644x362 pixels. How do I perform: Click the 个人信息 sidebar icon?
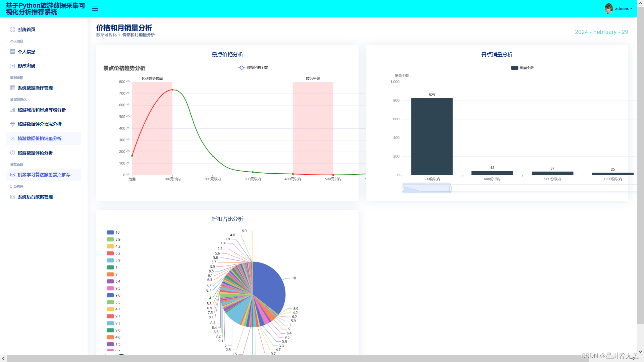[x=12, y=52]
